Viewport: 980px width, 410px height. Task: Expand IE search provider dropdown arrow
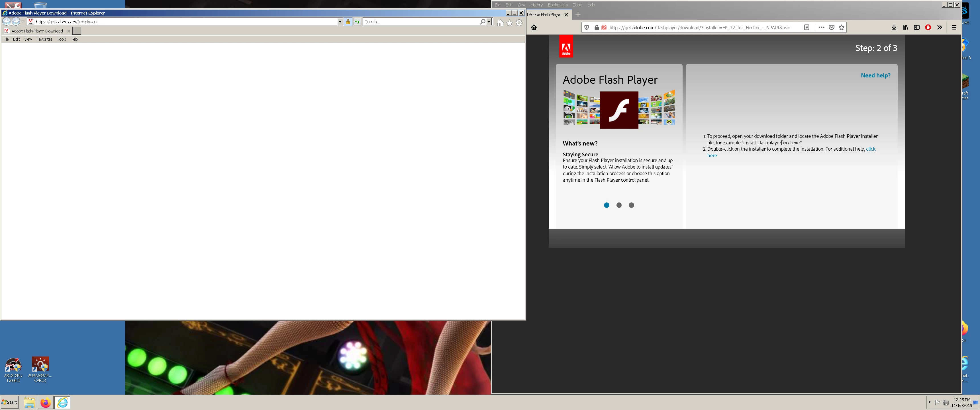(489, 22)
